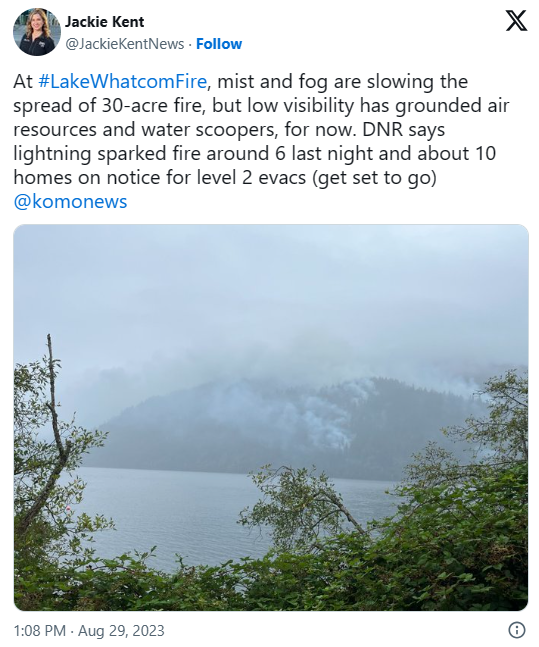
Task: Click the bare tree branch at left
Action: click(x=55, y=409)
